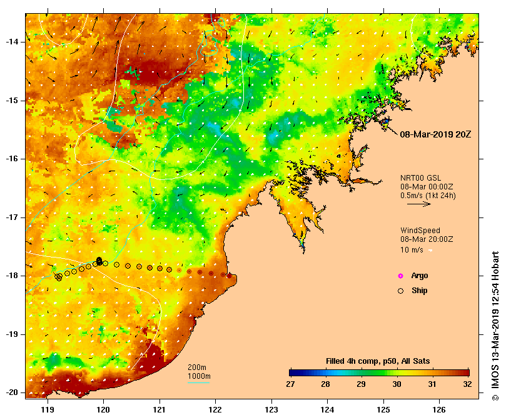Click the '200m' depth contour label
506x420 pixels.
tap(197, 367)
